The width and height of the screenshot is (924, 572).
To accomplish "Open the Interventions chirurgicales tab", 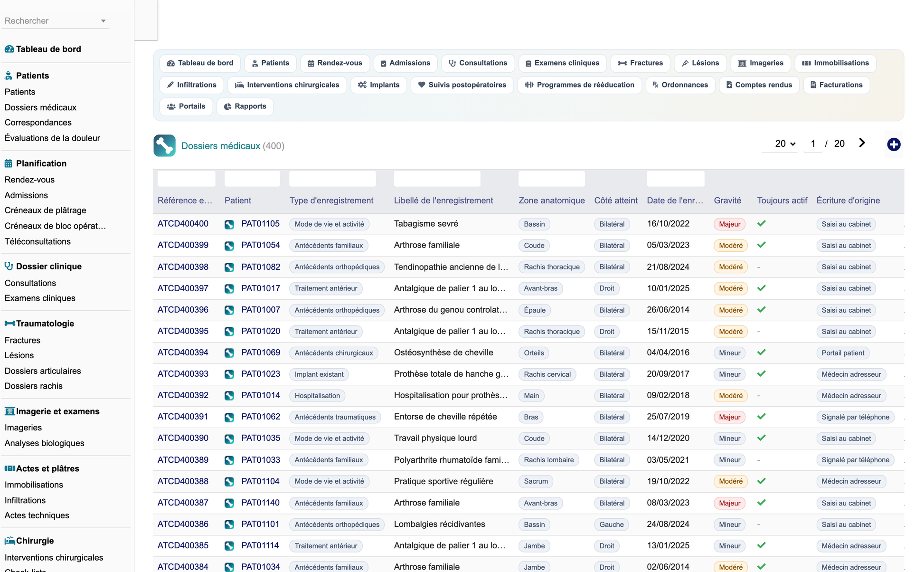I will tap(287, 85).
